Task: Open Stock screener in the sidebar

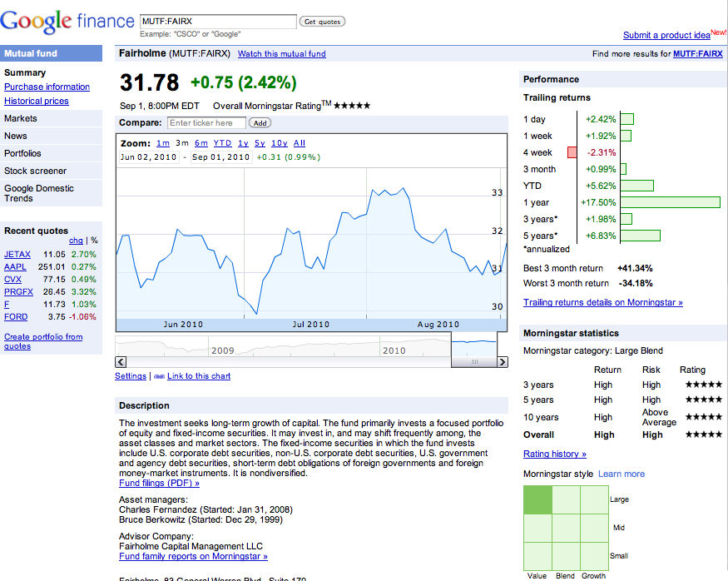Action: tap(51, 171)
